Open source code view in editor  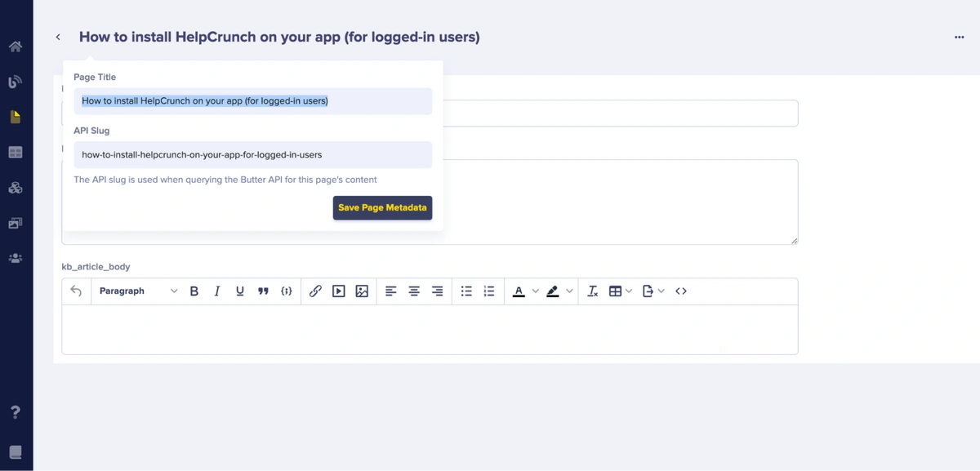[681, 291]
